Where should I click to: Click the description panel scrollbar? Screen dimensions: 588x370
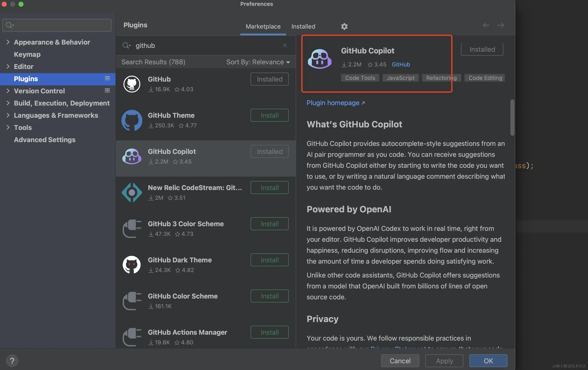point(512,117)
